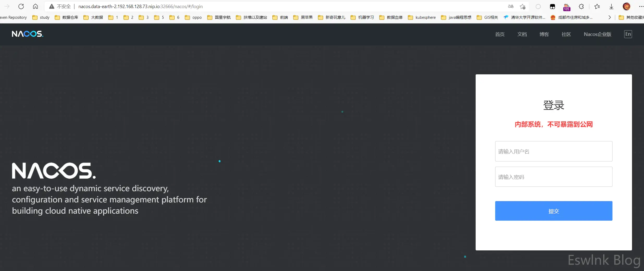This screenshot has width=644, height=271.
Task: Open the kubesphere bookmarks folder
Action: coord(422,17)
